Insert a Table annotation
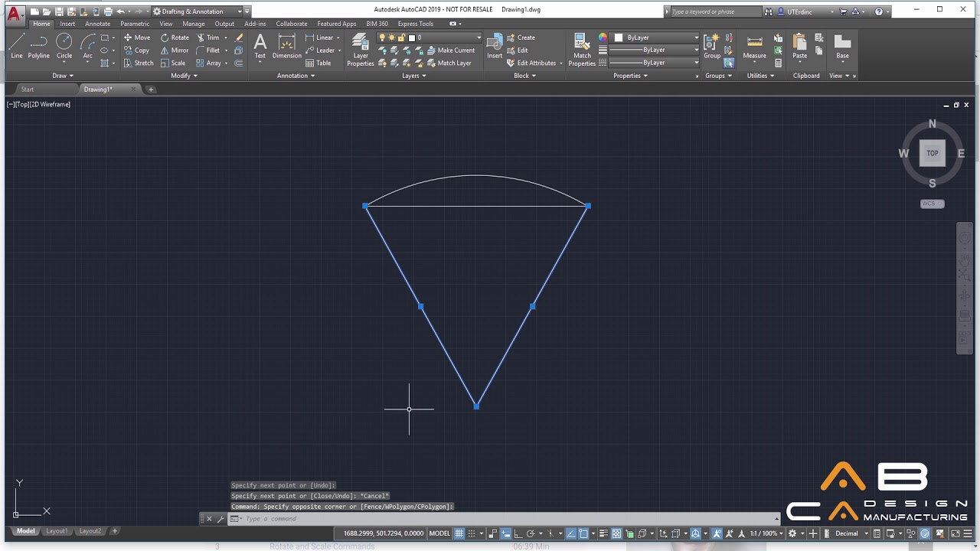 (x=318, y=63)
